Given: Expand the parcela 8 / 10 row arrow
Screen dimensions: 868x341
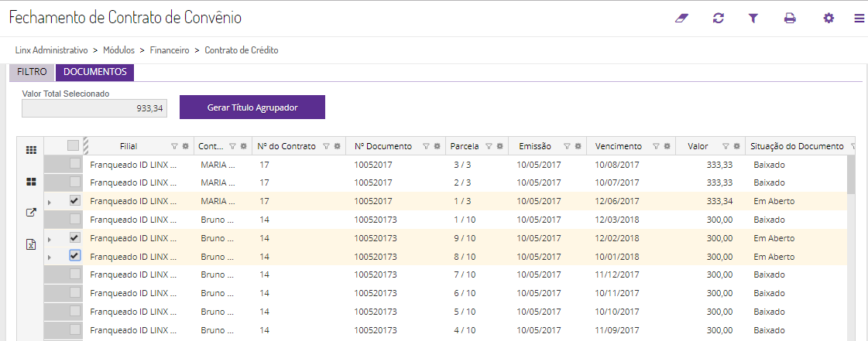Looking at the screenshot, I should (x=50, y=257).
